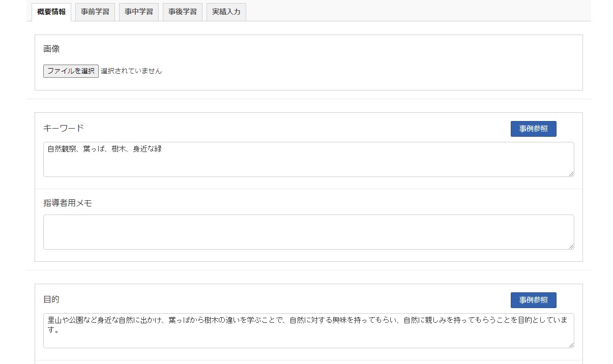Image resolution: width=613 pixels, height=364 pixels.
Task: Open the 事中学習 tab
Action: (x=139, y=12)
